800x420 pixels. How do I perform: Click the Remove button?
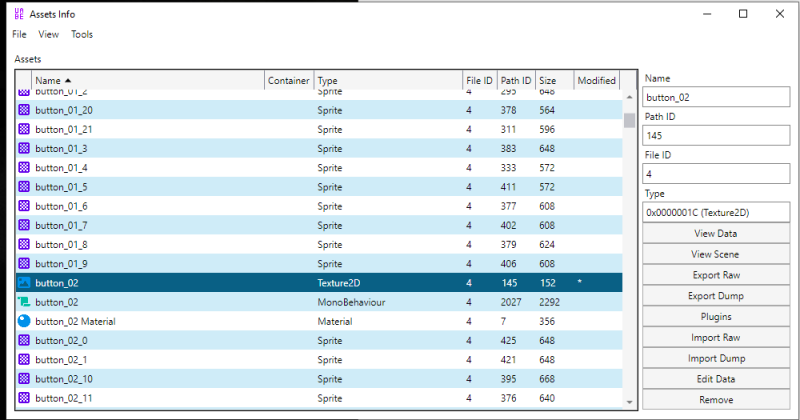click(x=716, y=400)
